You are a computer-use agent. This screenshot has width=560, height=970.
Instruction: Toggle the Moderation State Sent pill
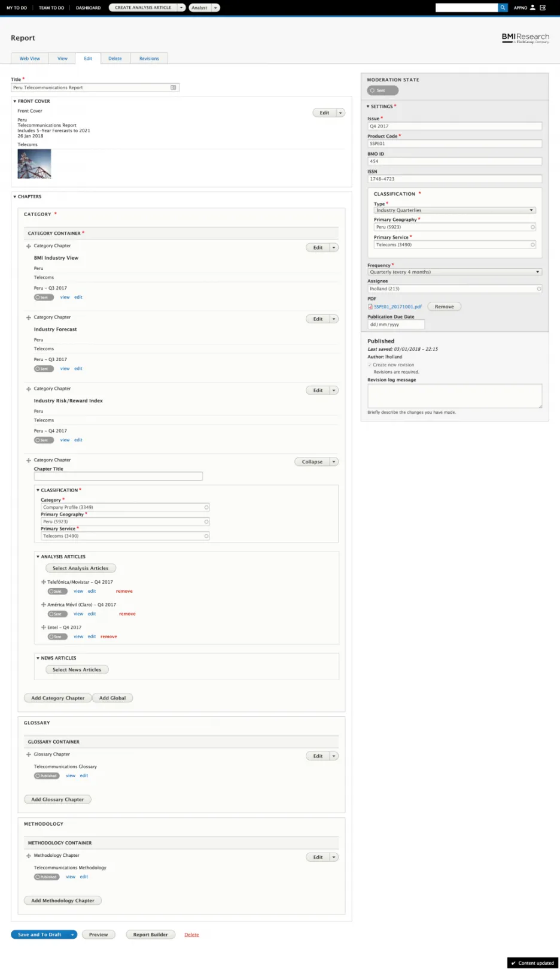coord(382,90)
